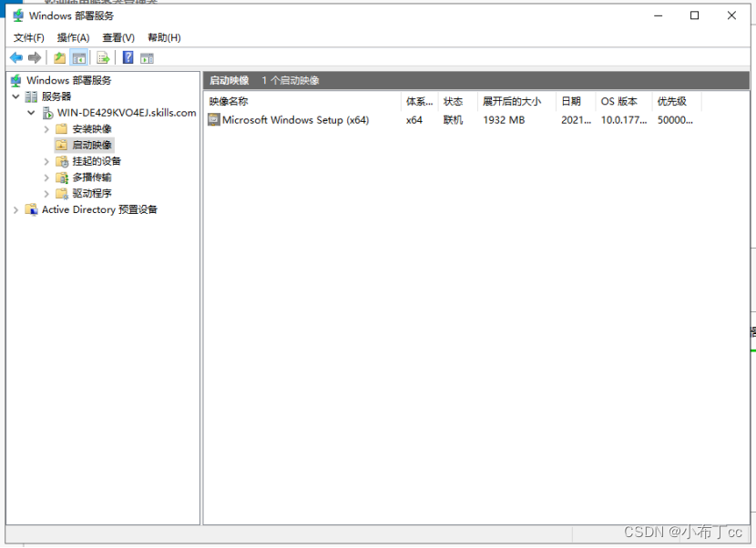
Task: Open Help via the question mark icon
Action: [128, 58]
